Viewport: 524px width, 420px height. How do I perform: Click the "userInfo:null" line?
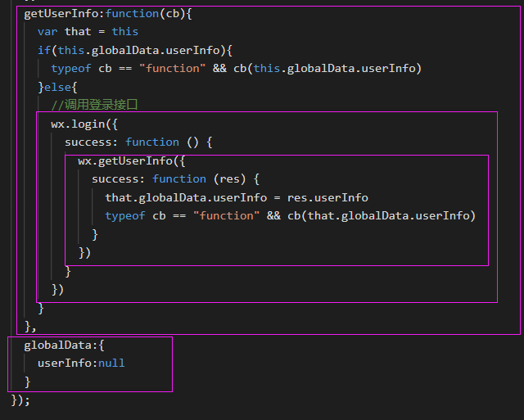pos(81,364)
